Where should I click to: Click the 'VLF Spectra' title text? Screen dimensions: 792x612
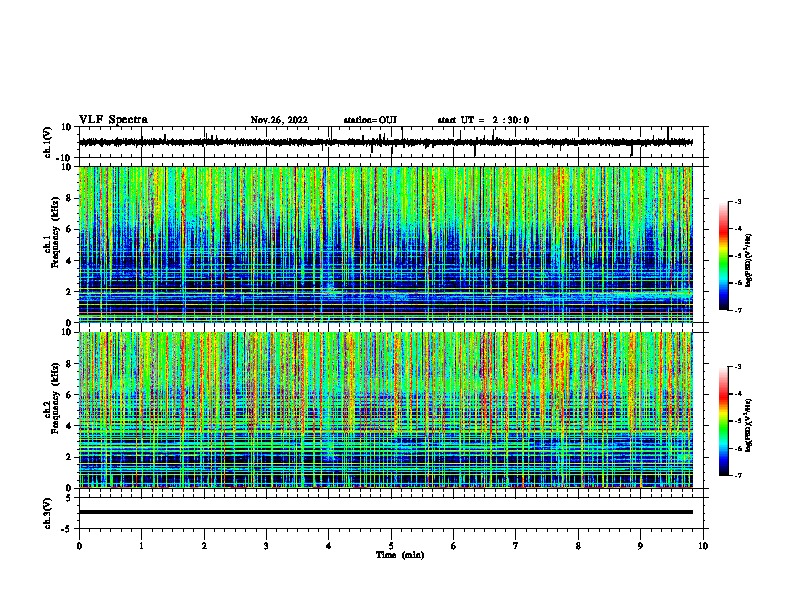click(113, 120)
